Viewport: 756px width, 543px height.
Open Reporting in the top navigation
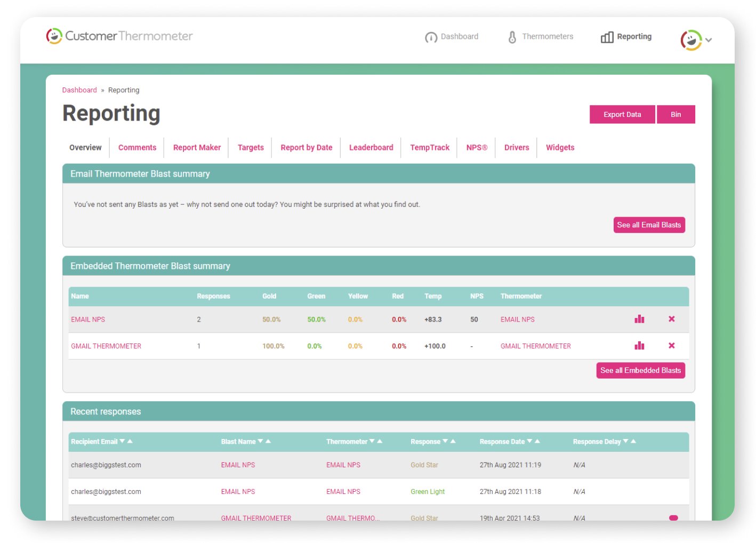pyautogui.click(x=634, y=37)
